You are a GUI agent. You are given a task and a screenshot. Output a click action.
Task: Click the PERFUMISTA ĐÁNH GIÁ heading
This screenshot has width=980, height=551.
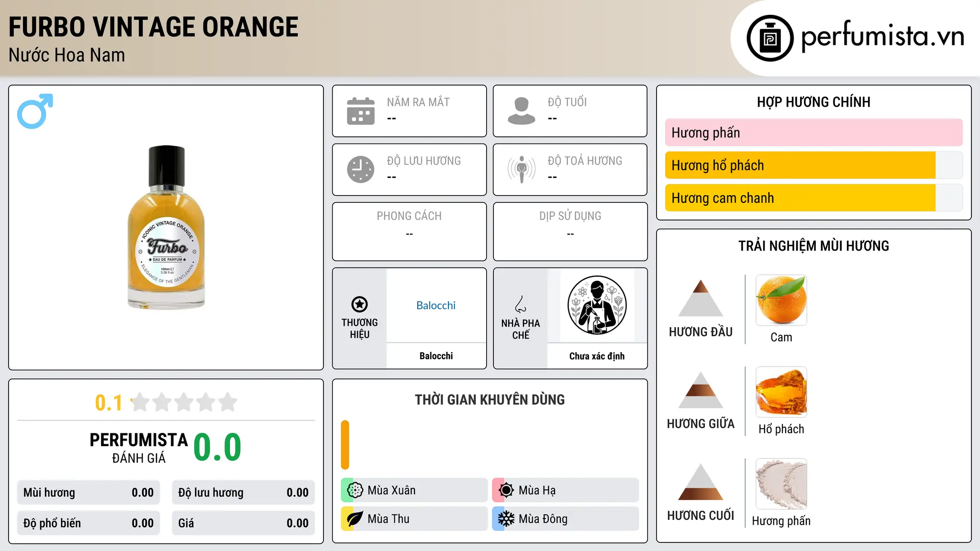point(139,448)
